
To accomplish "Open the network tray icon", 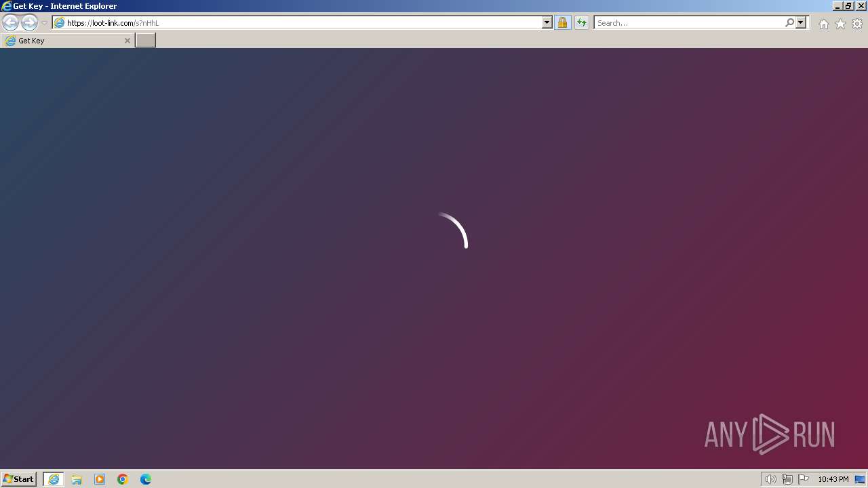I will tap(787, 479).
